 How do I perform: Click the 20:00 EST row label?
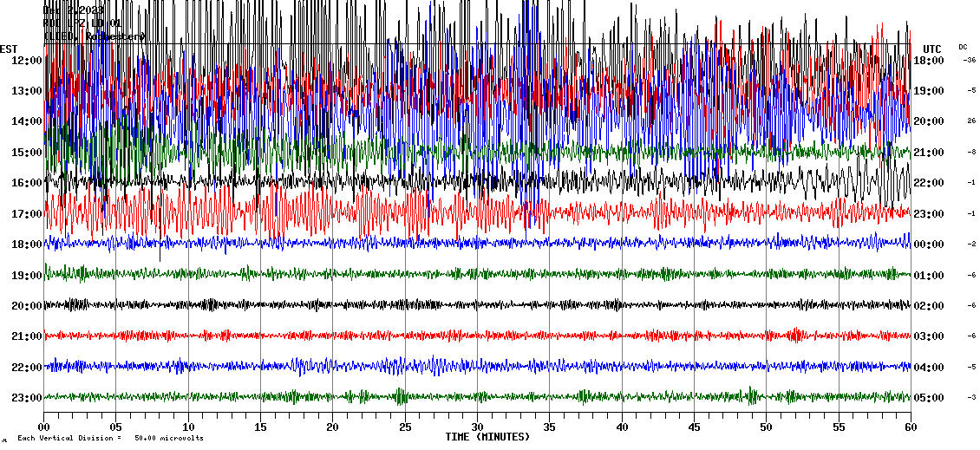[x=27, y=306]
